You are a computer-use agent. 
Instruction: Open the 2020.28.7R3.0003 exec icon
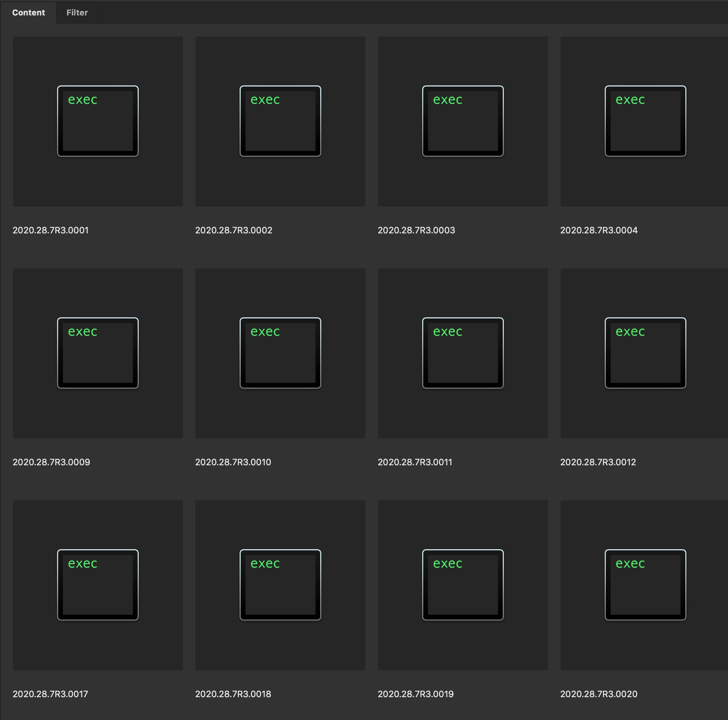[463, 121]
